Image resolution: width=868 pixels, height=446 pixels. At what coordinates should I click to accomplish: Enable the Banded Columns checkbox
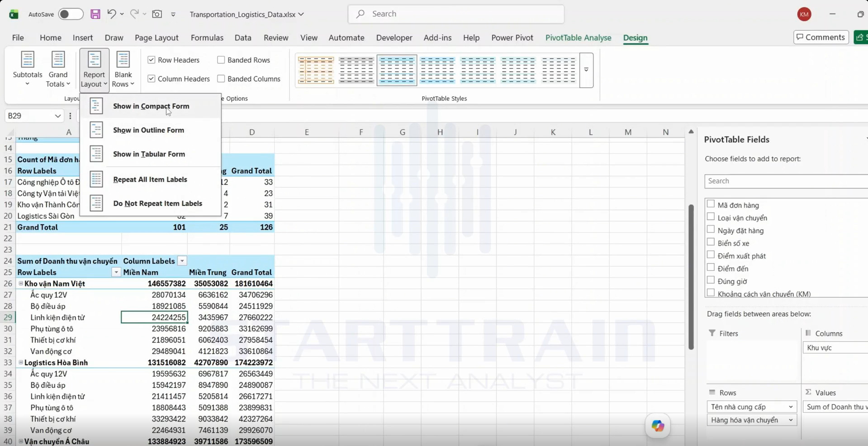[x=221, y=79]
